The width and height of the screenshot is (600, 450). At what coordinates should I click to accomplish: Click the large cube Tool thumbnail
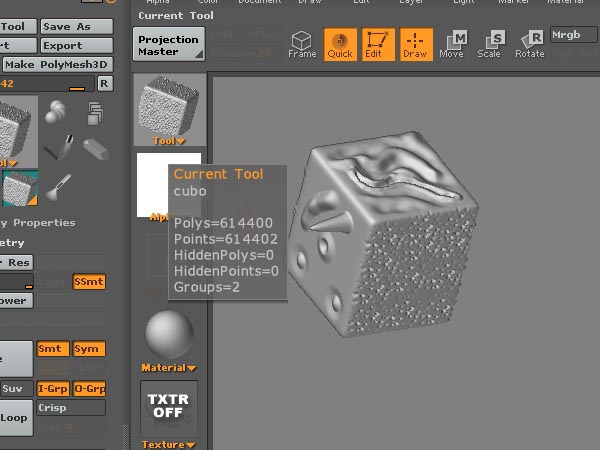170,110
